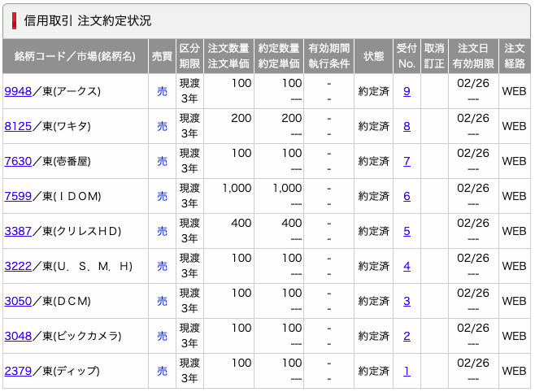Screen dimensions: 535x392
Task: Open stock code 8125 link
Action: [x=18, y=126]
